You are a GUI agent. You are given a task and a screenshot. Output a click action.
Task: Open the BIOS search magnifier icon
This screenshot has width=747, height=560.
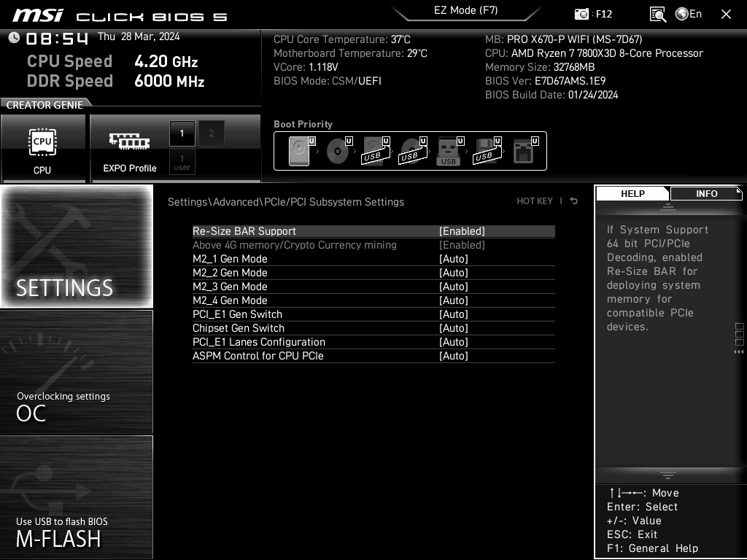(x=658, y=15)
